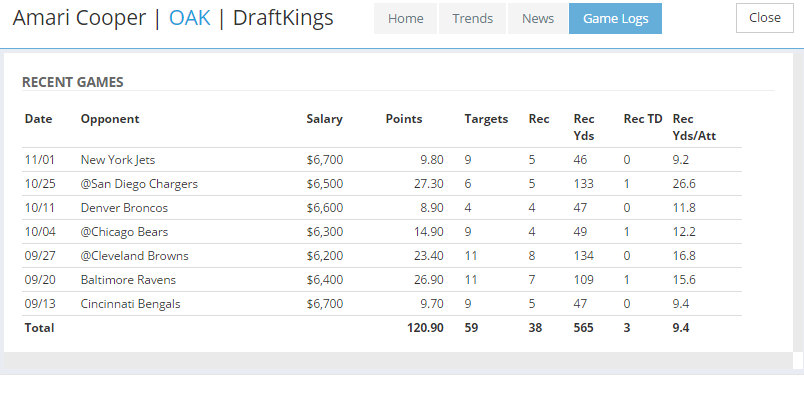The height and width of the screenshot is (398, 804).
Task: Select the New York Jets game row
Action: [x=382, y=160]
